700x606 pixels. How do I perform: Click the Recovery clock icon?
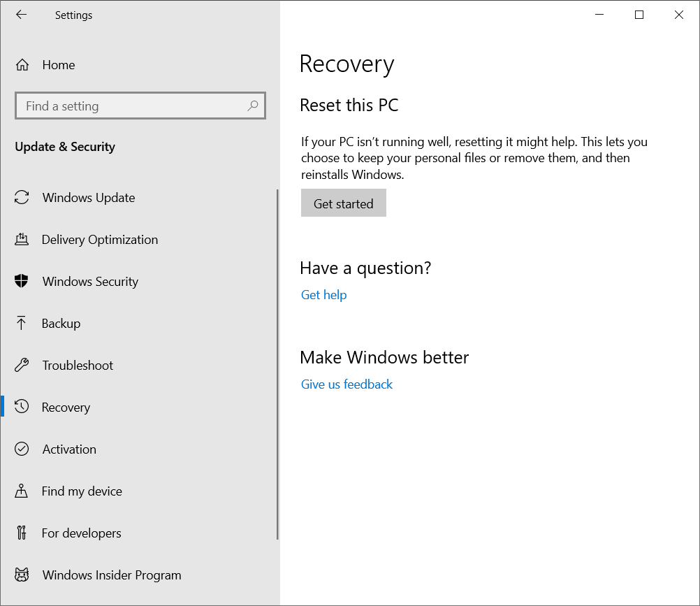tap(22, 406)
